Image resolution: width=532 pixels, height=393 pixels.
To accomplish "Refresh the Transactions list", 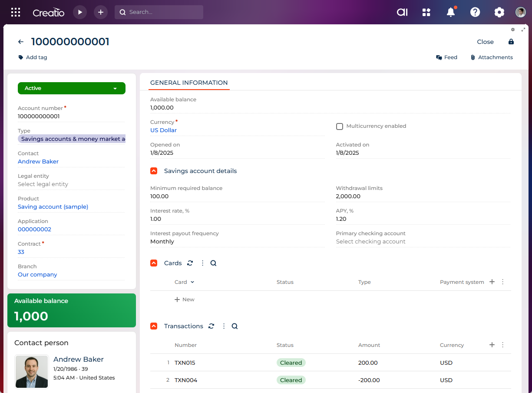I will 211,326.
